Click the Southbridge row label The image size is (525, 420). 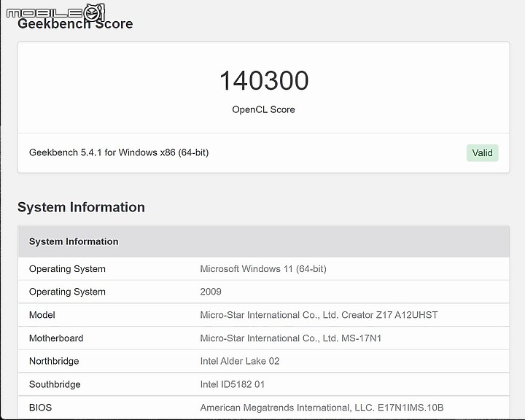coord(55,384)
